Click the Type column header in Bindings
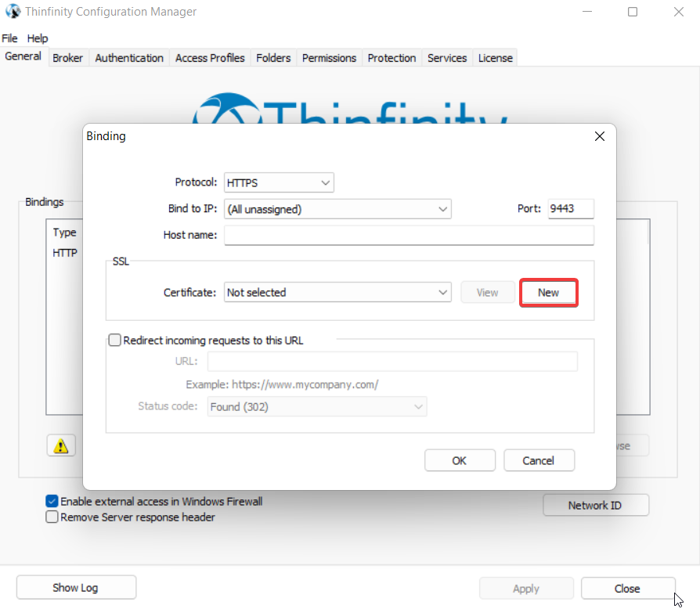700x609 pixels. point(65,232)
